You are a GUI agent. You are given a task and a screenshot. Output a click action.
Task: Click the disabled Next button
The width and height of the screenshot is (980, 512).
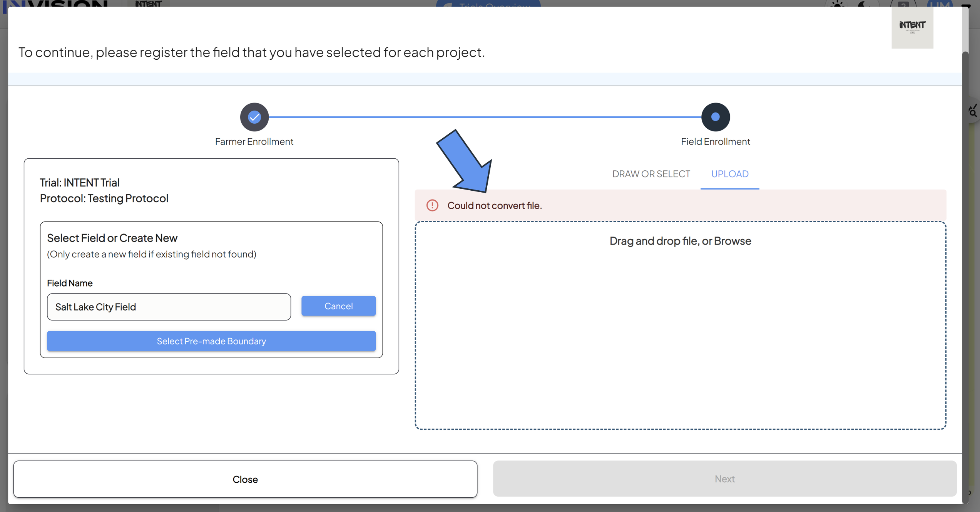(x=724, y=479)
